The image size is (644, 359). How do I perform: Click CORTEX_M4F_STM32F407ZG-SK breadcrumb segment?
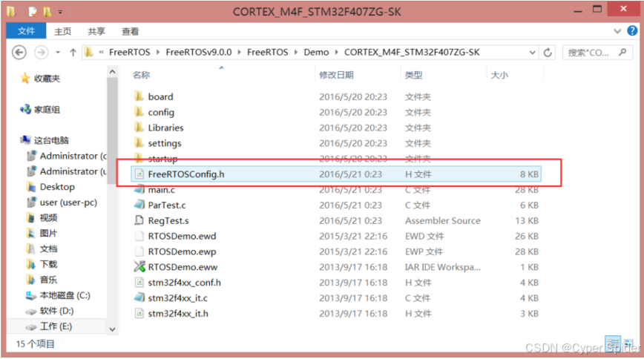click(x=412, y=52)
